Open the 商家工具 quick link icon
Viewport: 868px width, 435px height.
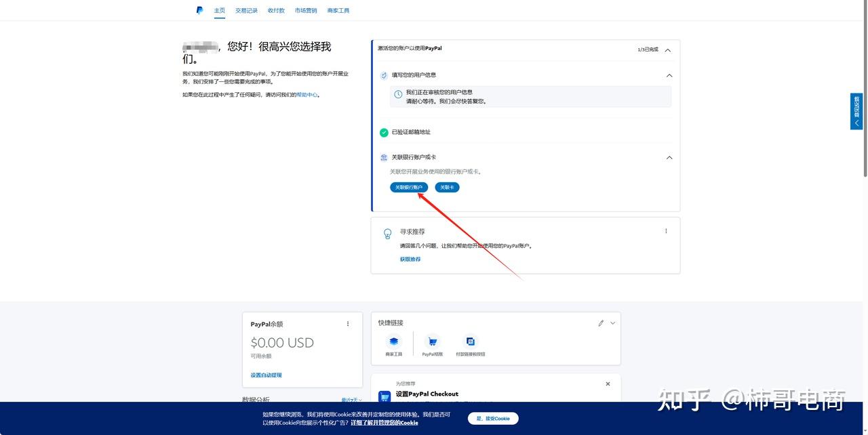pyautogui.click(x=394, y=341)
